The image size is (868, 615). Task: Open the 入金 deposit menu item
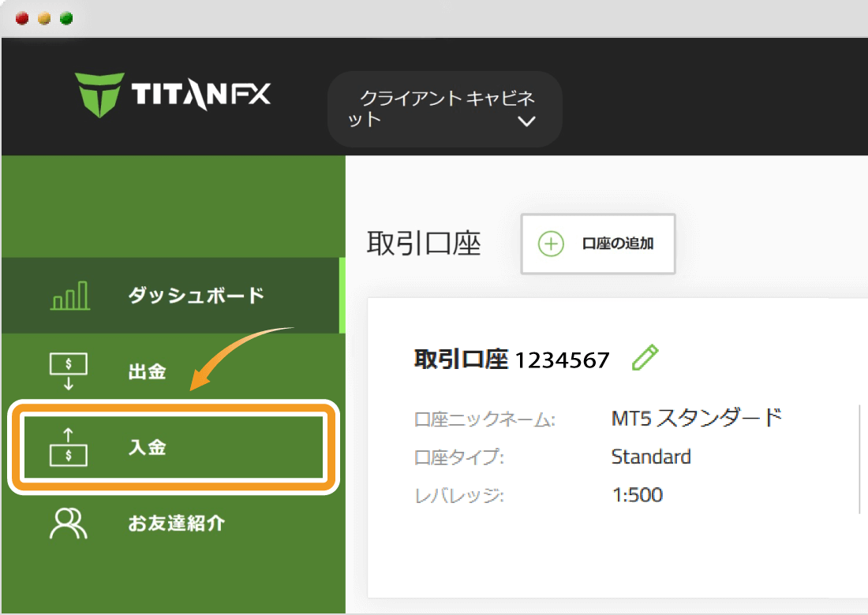pyautogui.click(x=174, y=447)
